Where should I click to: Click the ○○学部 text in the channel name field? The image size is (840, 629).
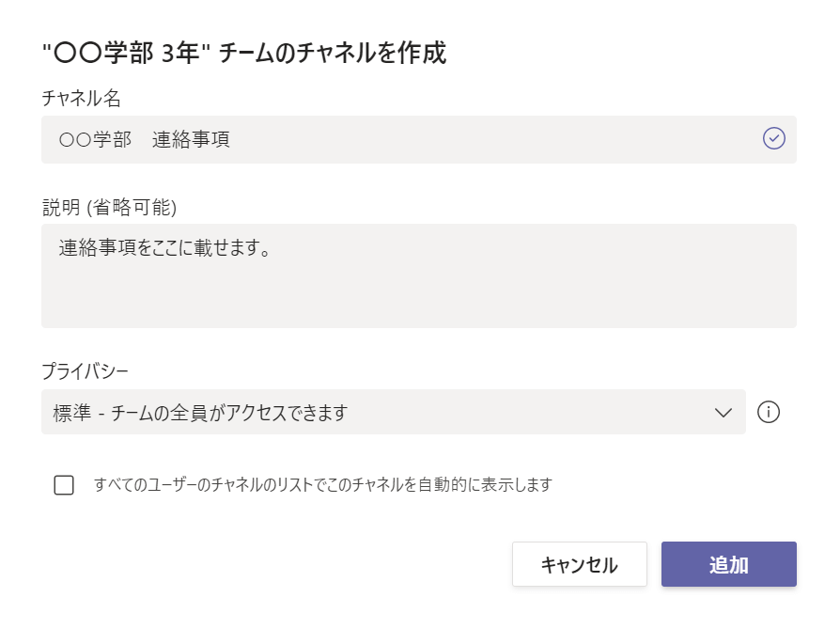95,139
